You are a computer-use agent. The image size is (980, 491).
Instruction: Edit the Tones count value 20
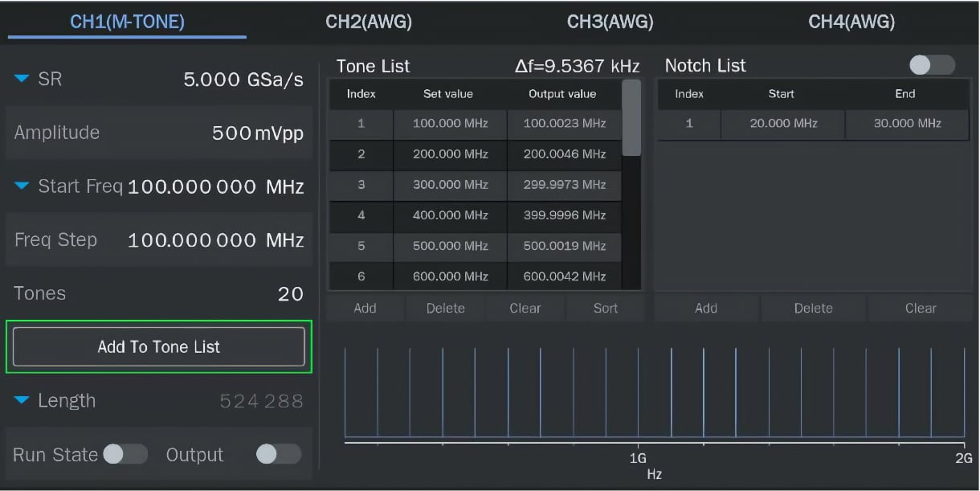coord(291,293)
